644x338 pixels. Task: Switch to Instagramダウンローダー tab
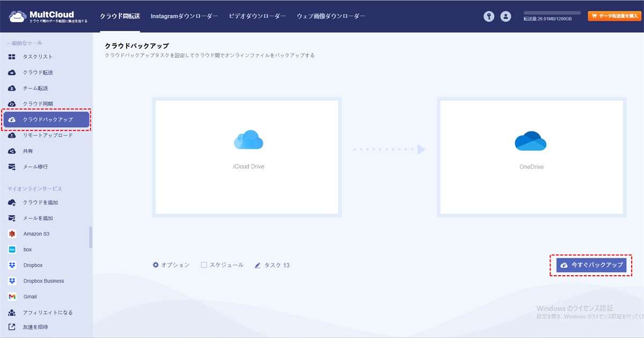[184, 16]
